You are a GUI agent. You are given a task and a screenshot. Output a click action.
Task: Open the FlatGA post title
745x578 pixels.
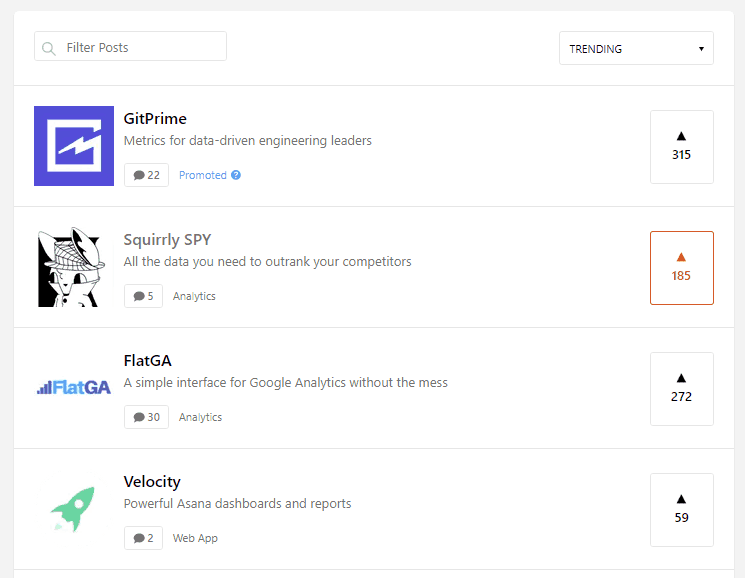tap(147, 361)
